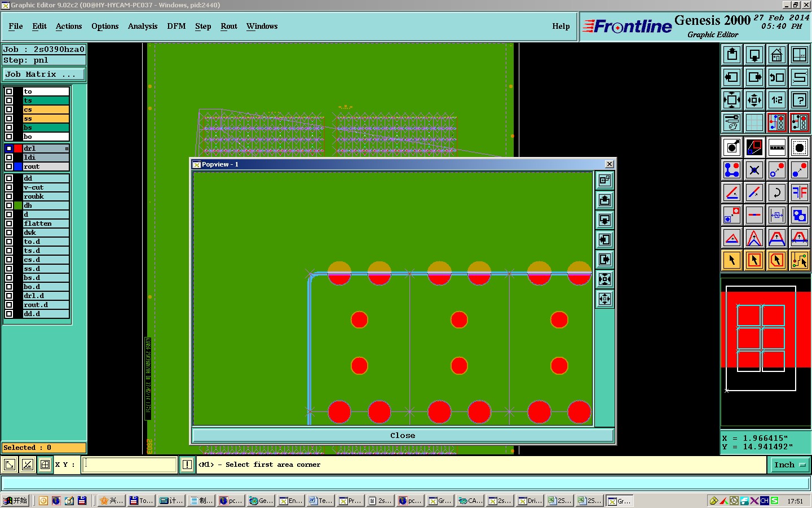Click the zoom out shrink icon
This screenshot has height=508, width=812.
point(754,100)
